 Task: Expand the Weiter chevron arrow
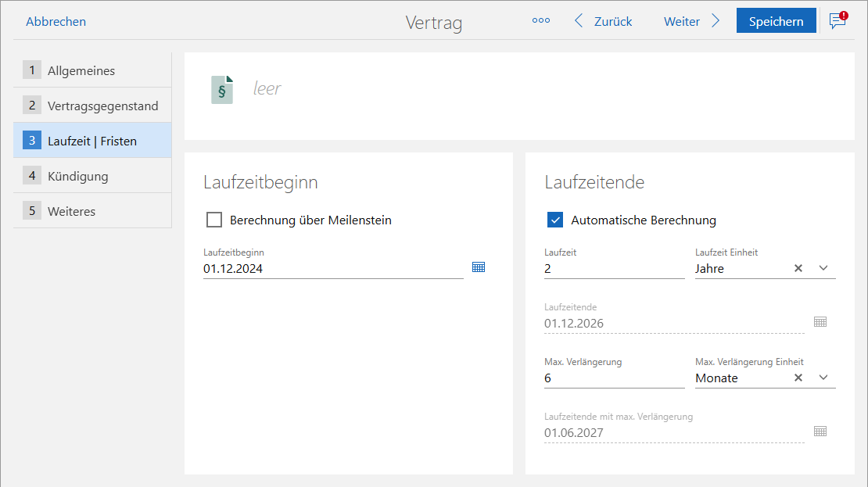(716, 20)
